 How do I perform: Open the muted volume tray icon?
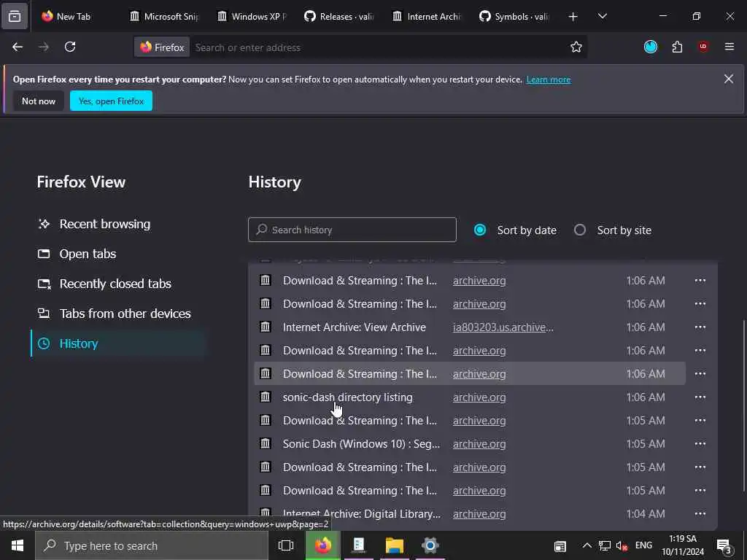tap(622, 545)
